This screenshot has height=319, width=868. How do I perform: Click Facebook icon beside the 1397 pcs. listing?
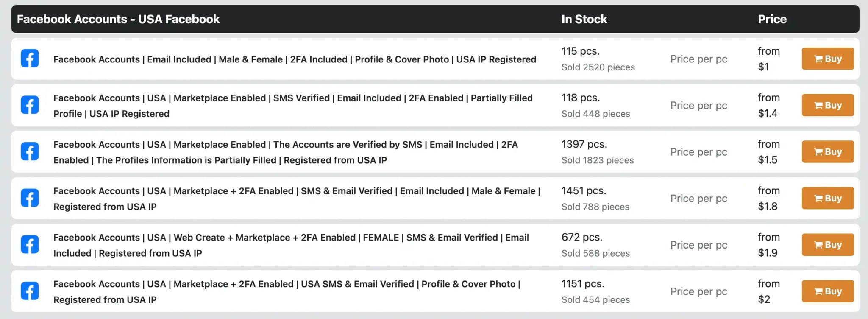point(30,151)
